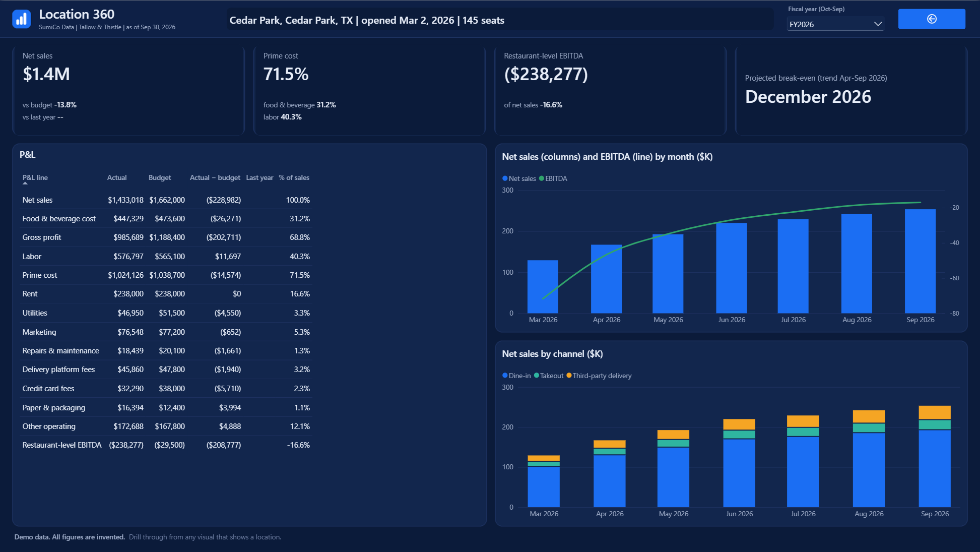Open the Fiscal year FY2026 dropdown

pyautogui.click(x=835, y=24)
